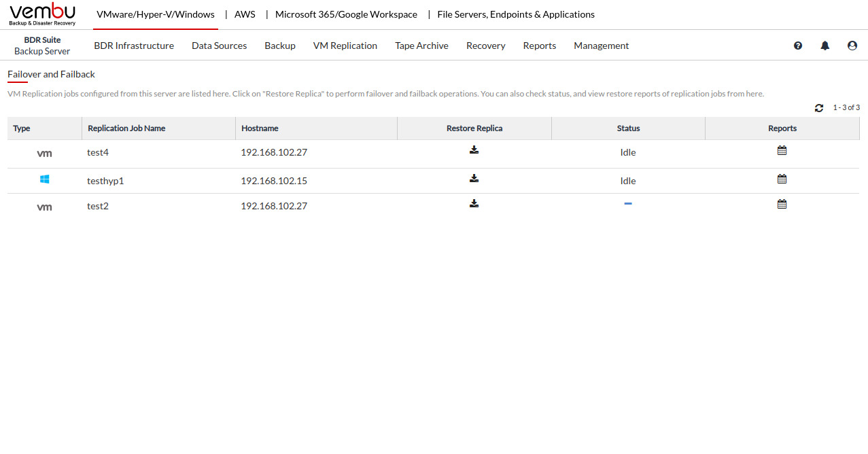Image resolution: width=868 pixels, height=454 pixels.
Task: Open the reports calendar for test2
Action: pyautogui.click(x=782, y=204)
